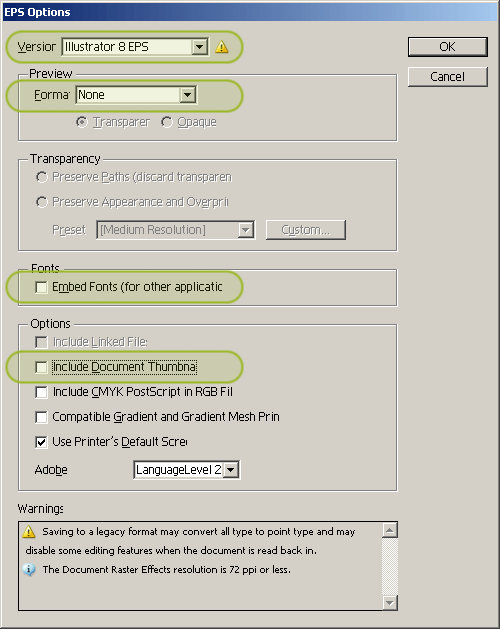This screenshot has height=629, width=500.
Task: Click the blue info icon in Warnings
Action: (29, 570)
